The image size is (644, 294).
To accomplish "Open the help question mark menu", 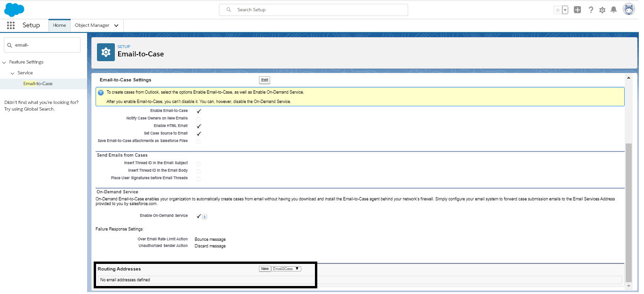I will pyautogui.click(x=591, y=10).
